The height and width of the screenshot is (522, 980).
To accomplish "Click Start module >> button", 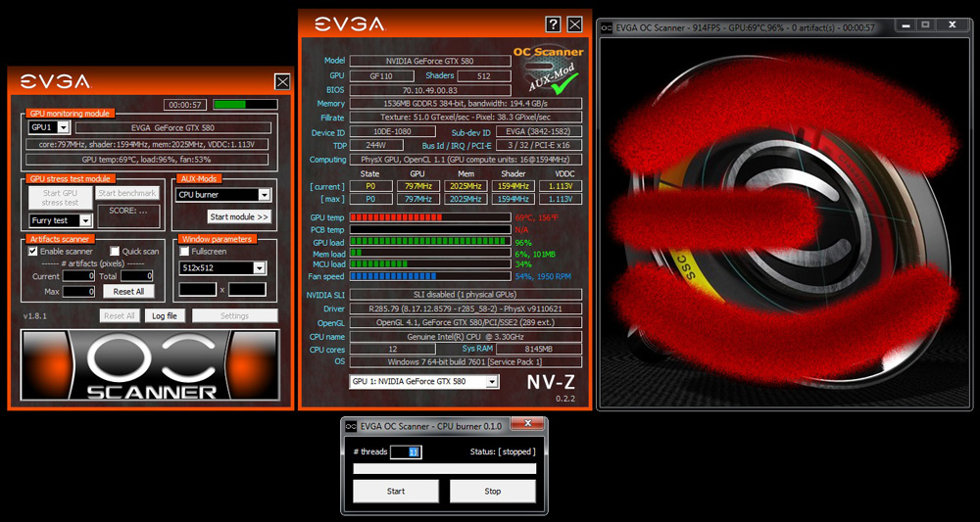I will click(239, 216).
